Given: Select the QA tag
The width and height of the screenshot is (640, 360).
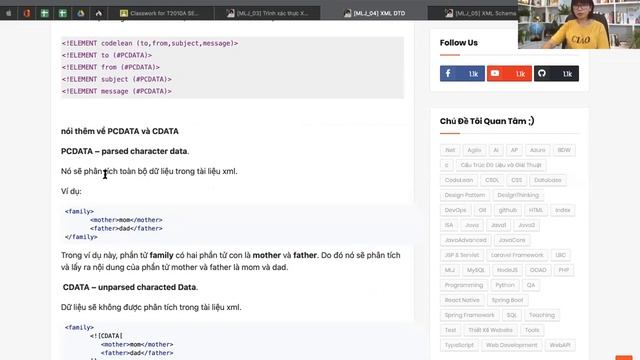Looking at the screenshot, I should point(531,285).
